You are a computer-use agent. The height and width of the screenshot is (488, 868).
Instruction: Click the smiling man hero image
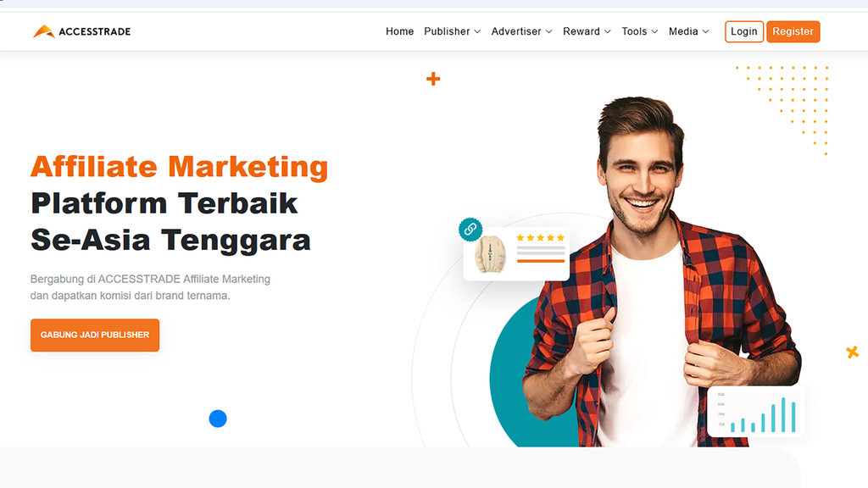pyautogui.click(x=661, y=271)
